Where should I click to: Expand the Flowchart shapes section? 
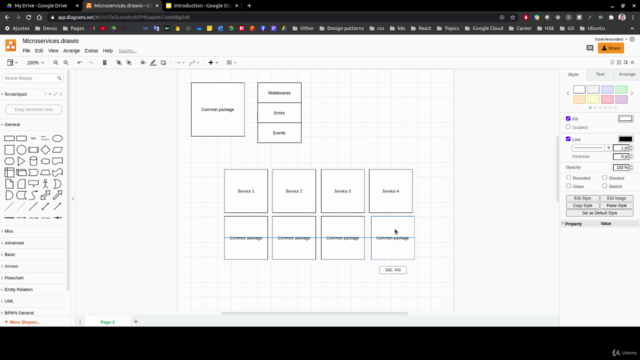[x=14, y=278]
